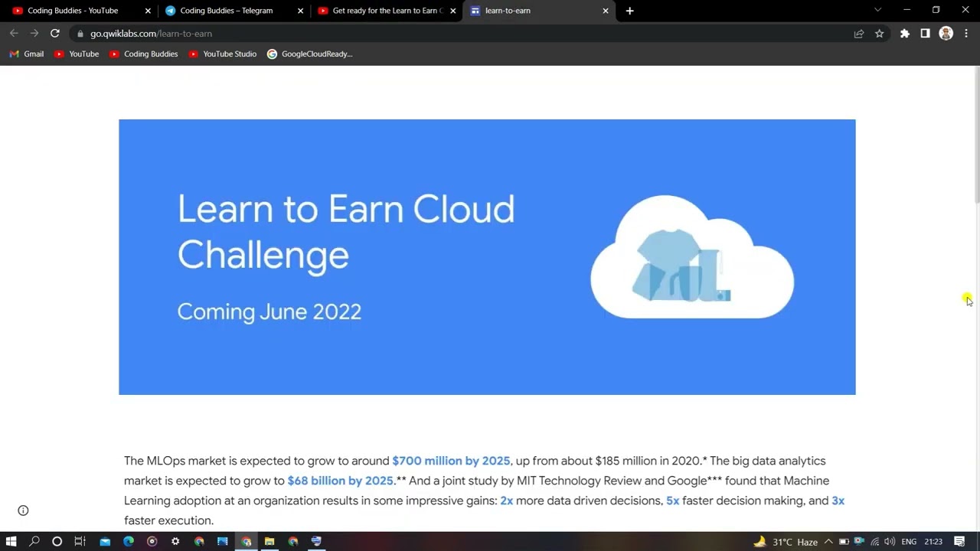This screenshot has height=551, width=980.
Task: Click the 5x highlighted text
Action: (672, 500)
